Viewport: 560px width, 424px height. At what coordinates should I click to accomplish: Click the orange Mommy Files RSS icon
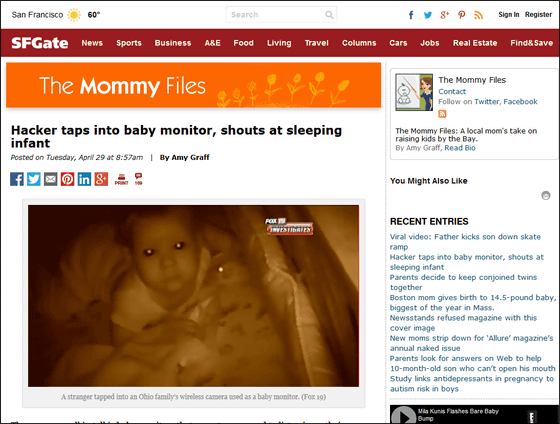[442, 114]
